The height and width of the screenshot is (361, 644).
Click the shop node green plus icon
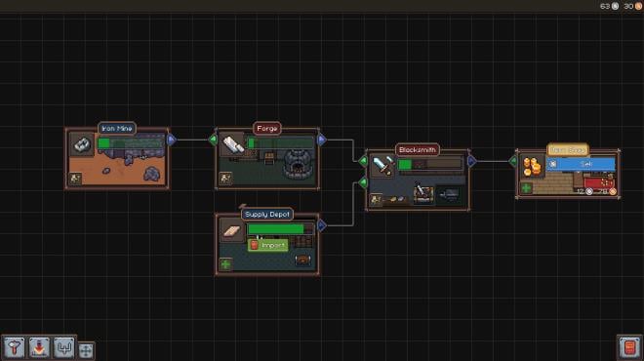(x=526, y=188)
